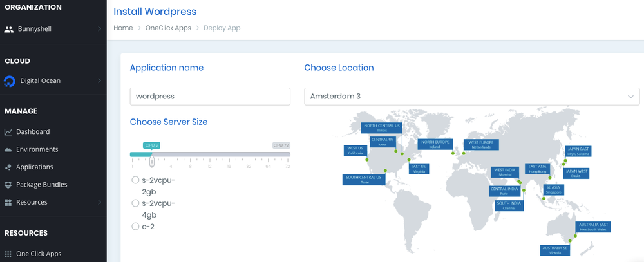Click the South Central US Texas map label
Screen dimensions: 644x262
[x=363, y=180]
